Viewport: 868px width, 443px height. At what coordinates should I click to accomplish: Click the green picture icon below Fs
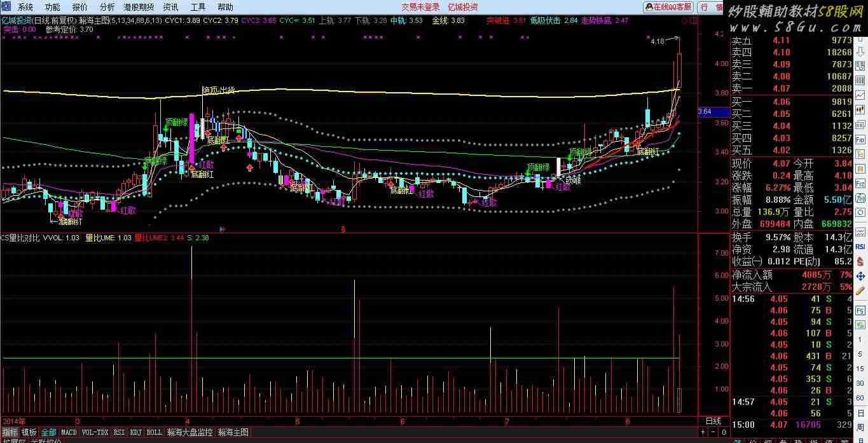point(860,324)
